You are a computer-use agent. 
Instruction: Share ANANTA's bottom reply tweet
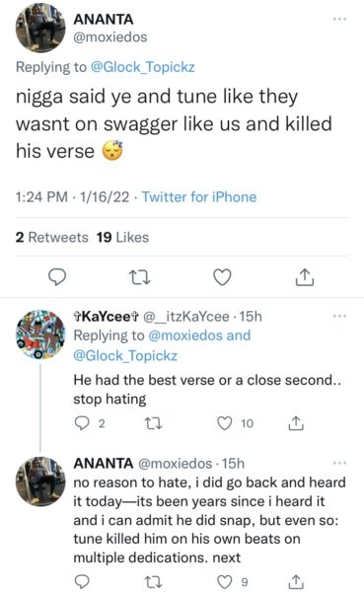click(296, 582)
